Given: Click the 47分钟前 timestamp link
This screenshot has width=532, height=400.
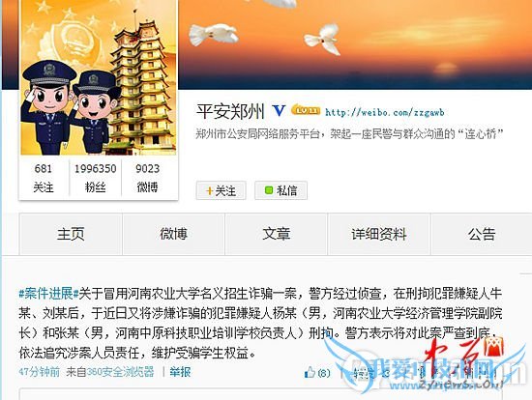Looking at the screenshot, I should tap(40, 372).
